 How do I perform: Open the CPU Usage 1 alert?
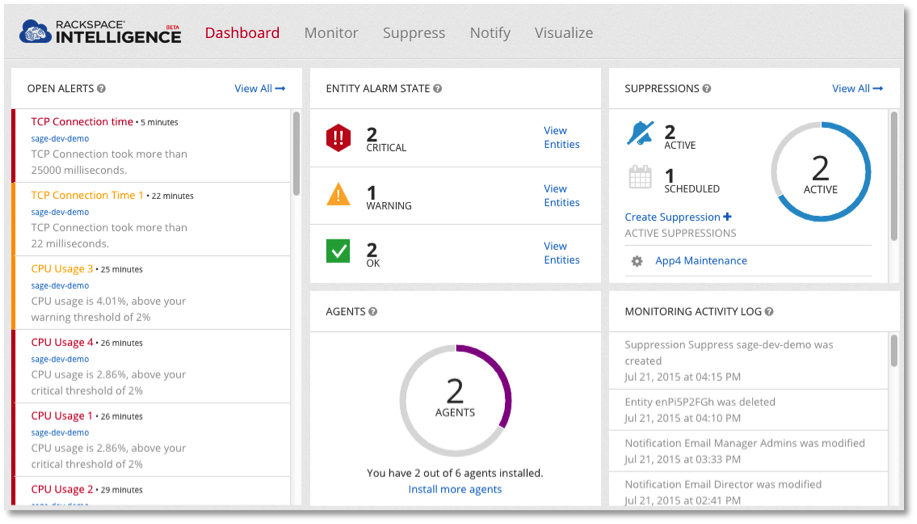pyautogui.click(x=62, y=416)
